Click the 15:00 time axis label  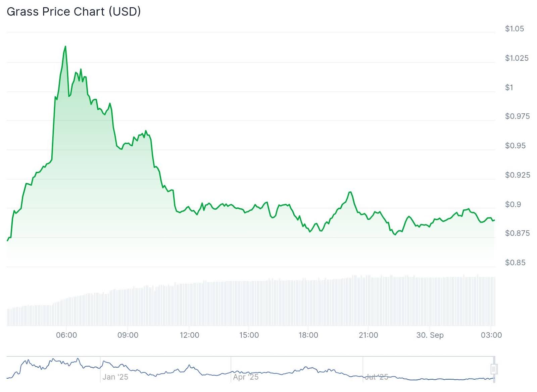(249, 335)
